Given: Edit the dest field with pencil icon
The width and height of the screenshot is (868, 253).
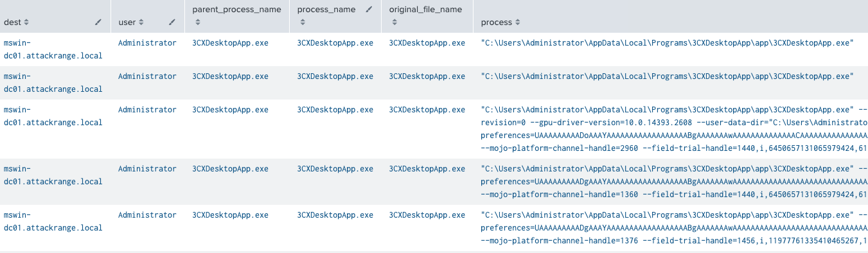Looking at the screenshot, I should pos(98,22).
